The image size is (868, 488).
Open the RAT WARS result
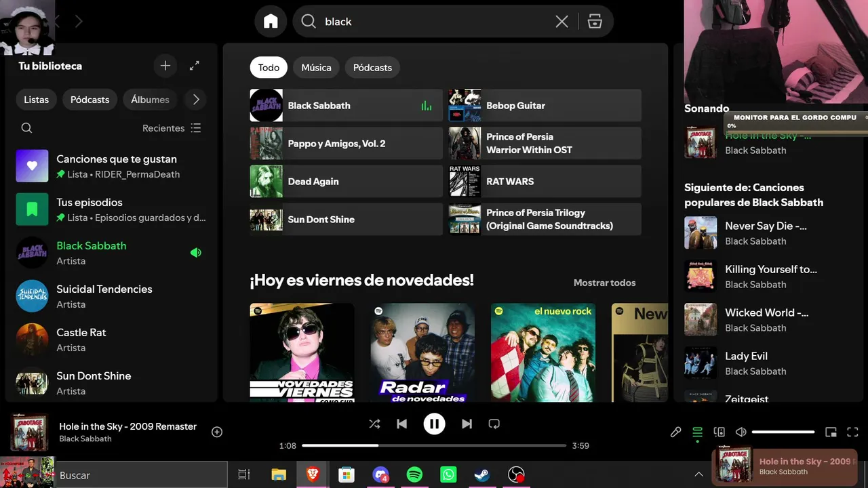click(x=545, y=182)
